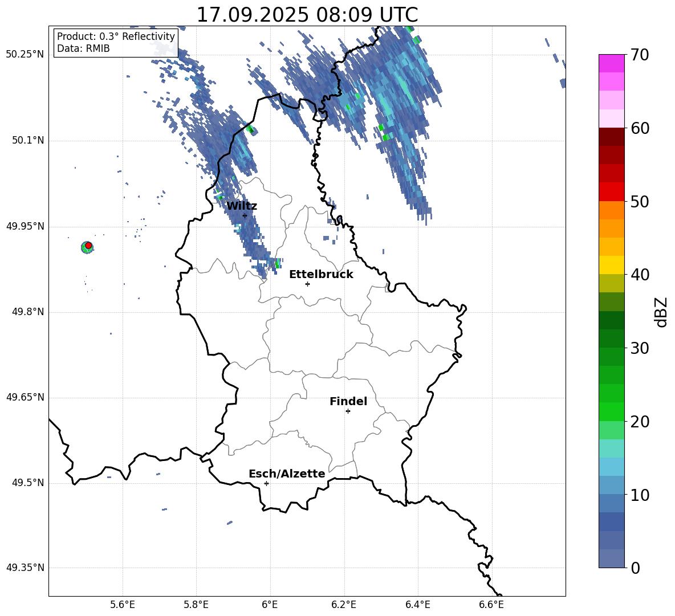Pick the bright green swatch just above 20 dBZ
Screen dimensions: 675x616
(611, 411)
